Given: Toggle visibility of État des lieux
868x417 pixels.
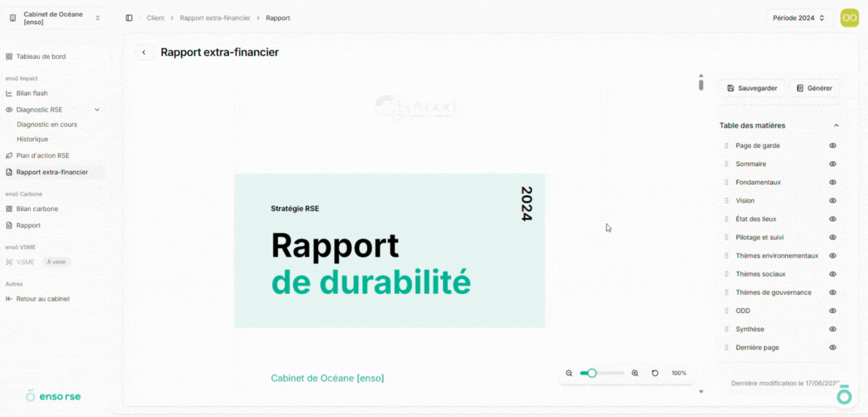Looking at the screenshot, I should click(833, 219).
